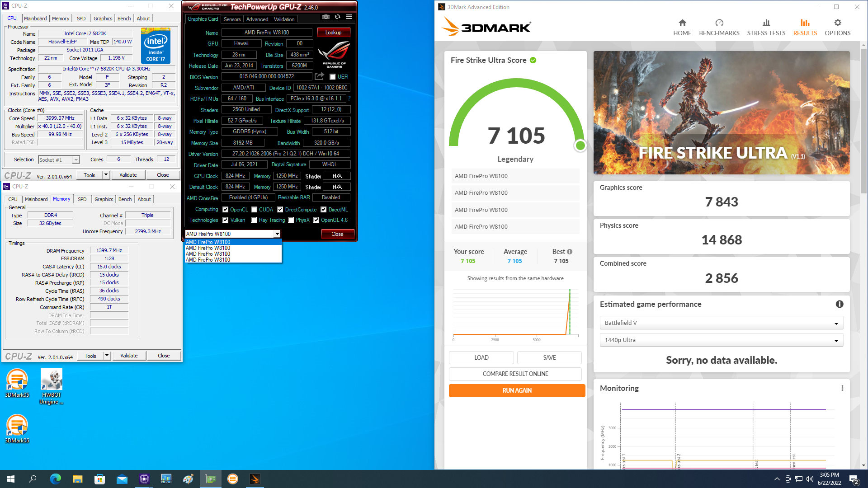The width and height of the screenshot is (868, 488).
Task: Click the 3DMark SAVE button
Action: tap(549, 357)
